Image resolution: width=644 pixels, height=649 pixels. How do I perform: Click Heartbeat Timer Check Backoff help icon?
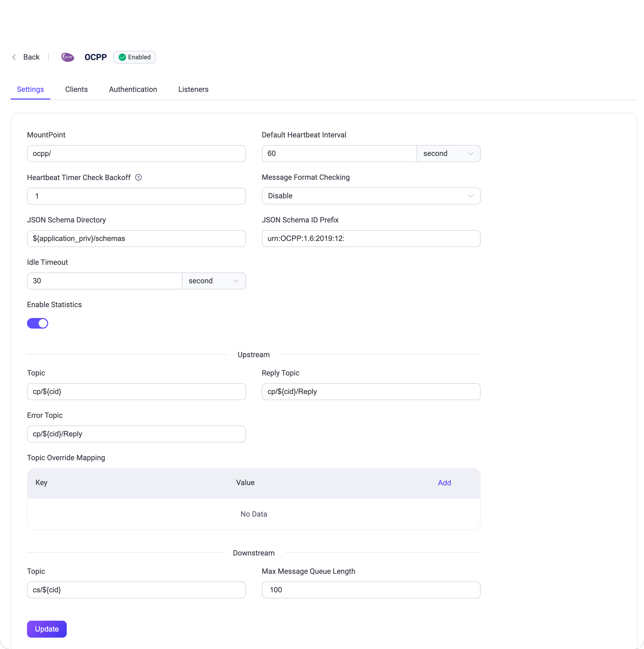coord(138,177)
